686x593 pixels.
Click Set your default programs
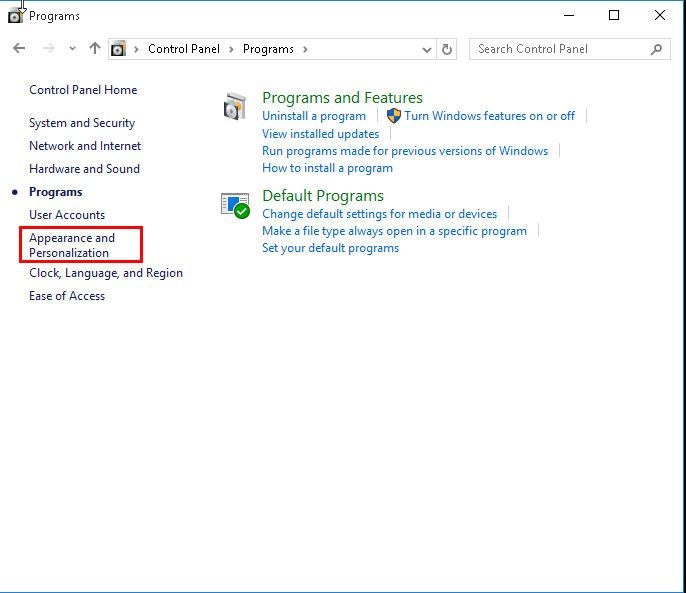[330, 248]
